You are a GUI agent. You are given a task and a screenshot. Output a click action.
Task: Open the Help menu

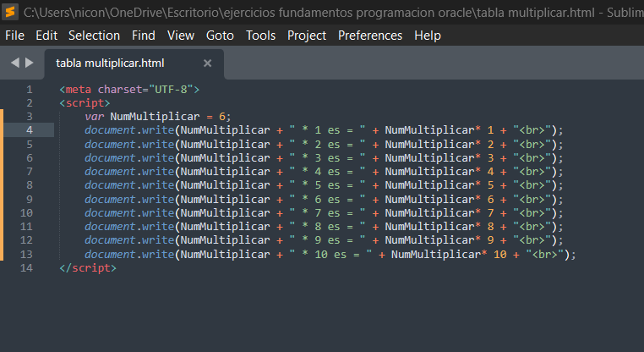[x=428, y=36]
